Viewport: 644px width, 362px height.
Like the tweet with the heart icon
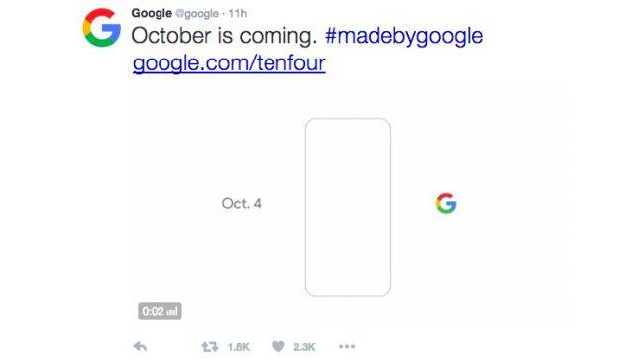[x=278, y=347]
